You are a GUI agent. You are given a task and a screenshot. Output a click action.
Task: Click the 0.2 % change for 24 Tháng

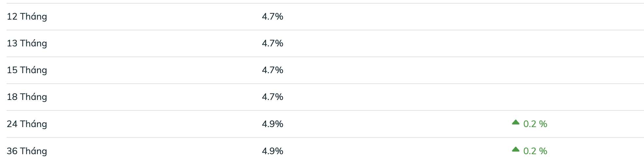click(x=535, y=124)
